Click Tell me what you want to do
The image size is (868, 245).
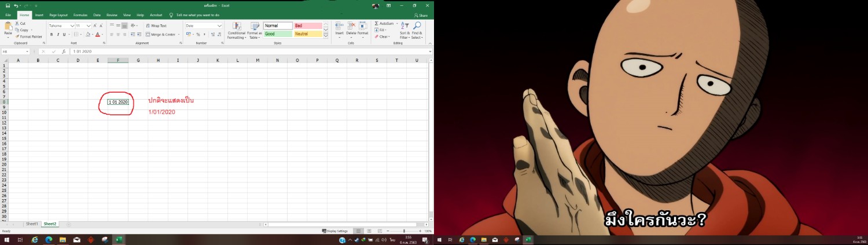pyautogui.click(x=198, y=15)
